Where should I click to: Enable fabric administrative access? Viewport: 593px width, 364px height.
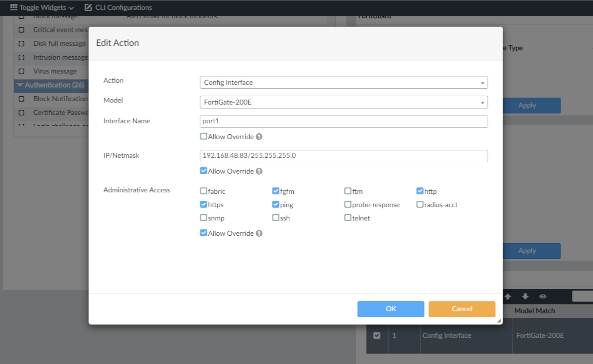[x=203, y=191]
